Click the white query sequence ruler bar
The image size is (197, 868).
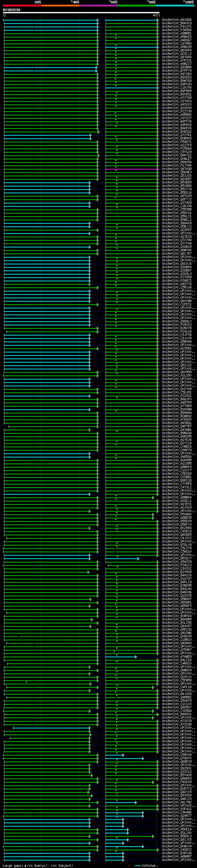pyautogui.click(x=81, y=12)
